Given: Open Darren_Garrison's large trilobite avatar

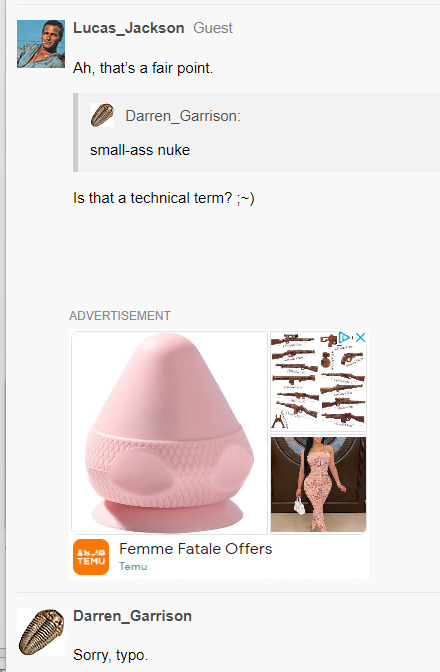Looking at the screenshot, I should [x=41, y=632].
